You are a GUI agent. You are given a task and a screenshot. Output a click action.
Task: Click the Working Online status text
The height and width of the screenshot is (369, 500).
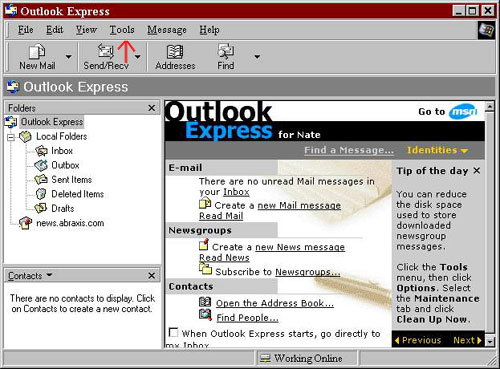point(308,358)
